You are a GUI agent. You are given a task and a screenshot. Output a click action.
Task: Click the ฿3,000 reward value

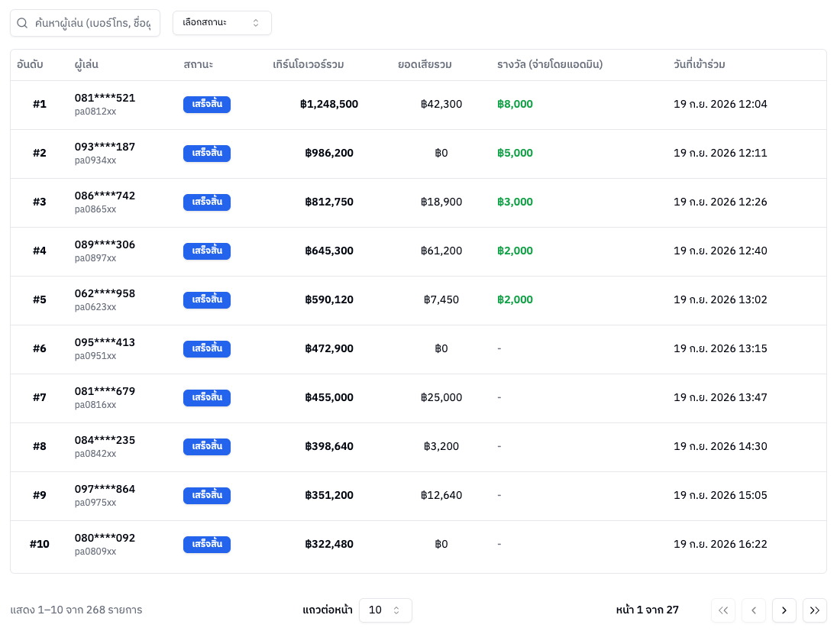point(515,202)
